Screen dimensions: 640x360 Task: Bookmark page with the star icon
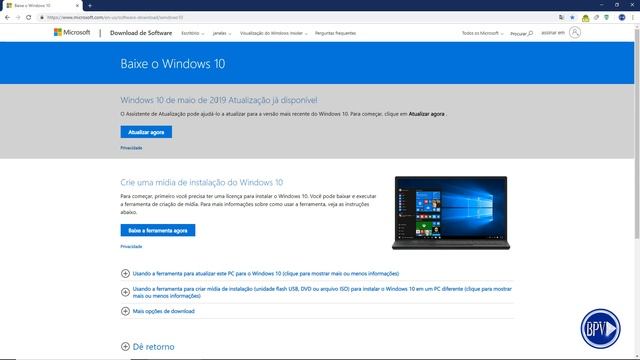572,18
